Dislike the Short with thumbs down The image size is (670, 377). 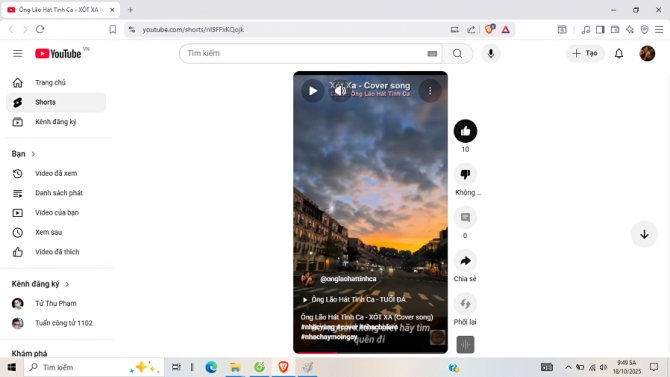[x=465, y=174]
